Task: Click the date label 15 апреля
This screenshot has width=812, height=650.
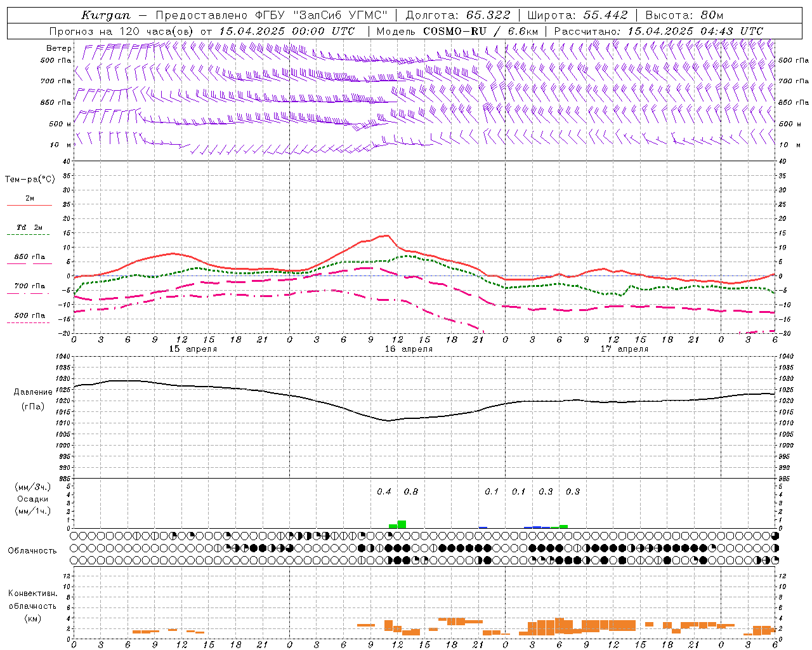Action: pos(193,349)
